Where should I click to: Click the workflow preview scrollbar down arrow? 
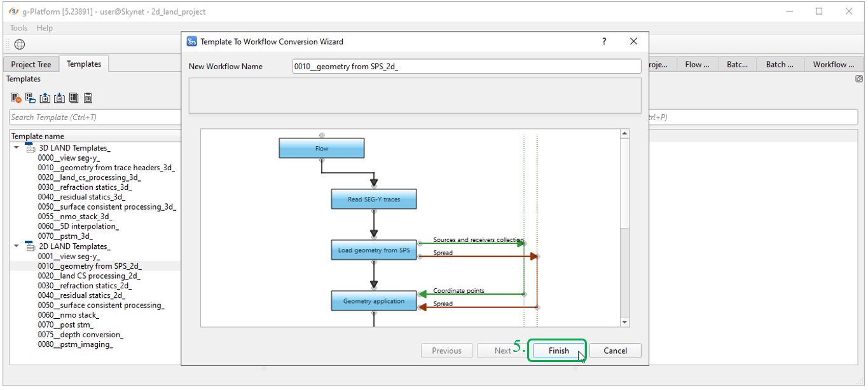(624, 322)
